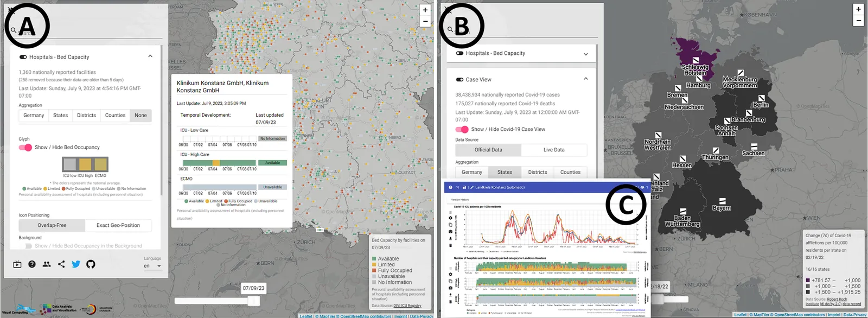Viewport: 868px width, 318px height.
Task: Switch data source to Live Data
Action: coord(554,150)
